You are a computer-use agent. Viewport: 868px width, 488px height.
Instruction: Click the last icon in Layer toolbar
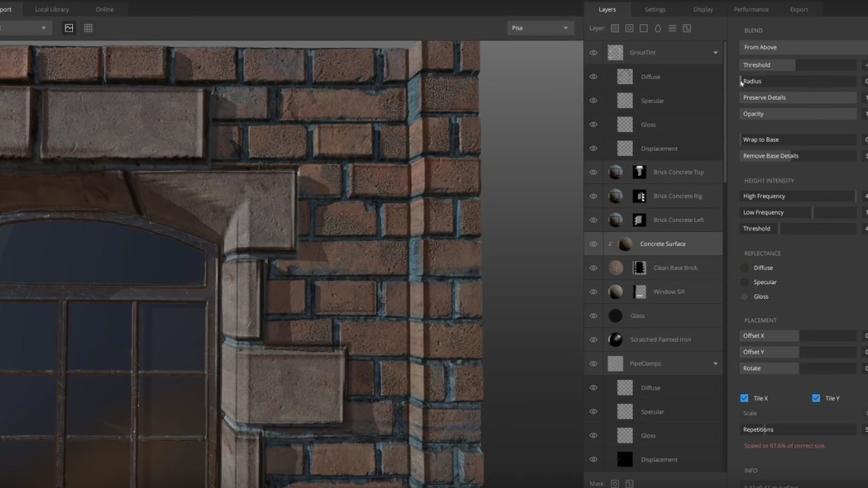(687, 28)
